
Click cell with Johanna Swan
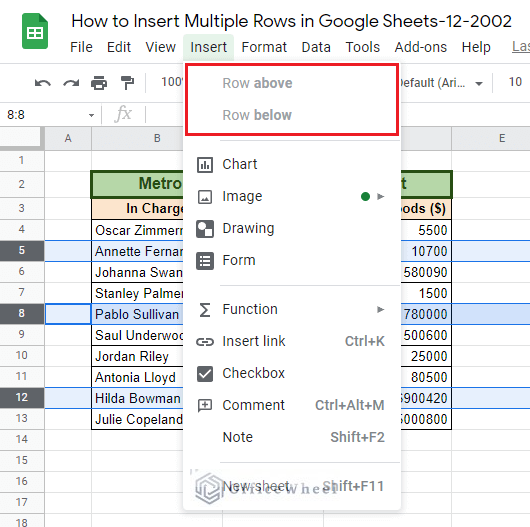138,272
